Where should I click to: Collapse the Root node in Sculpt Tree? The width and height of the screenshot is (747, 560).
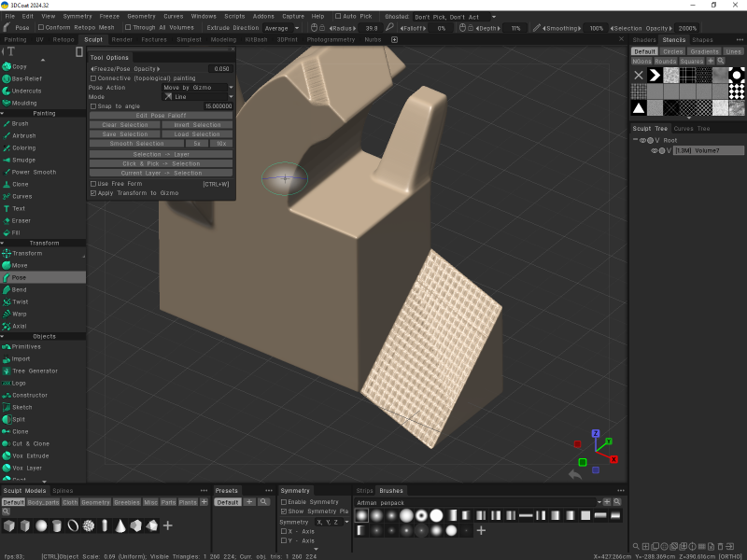pyautogui.click(x=635, y=140)
